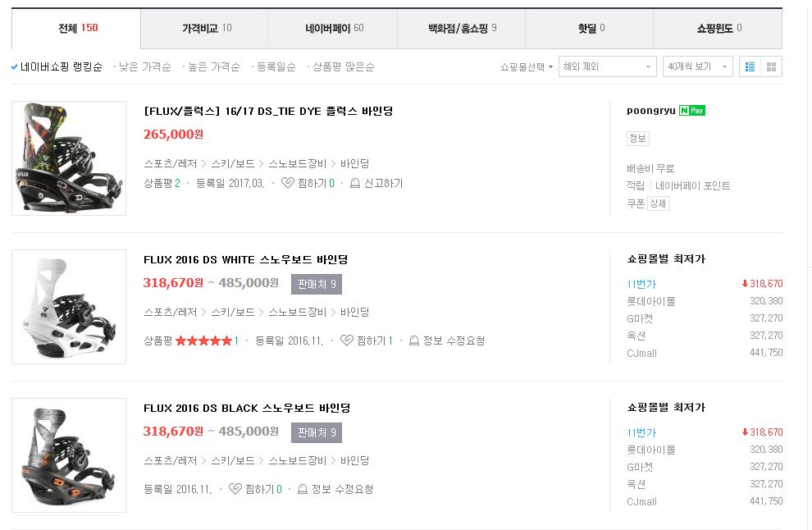Image resolution: width=812 pixels, height=530 pixels.
Task: Open 16/17 DS_TIE DYE 플럭스 바인딩 title
Action: click(x=268, y=111)
